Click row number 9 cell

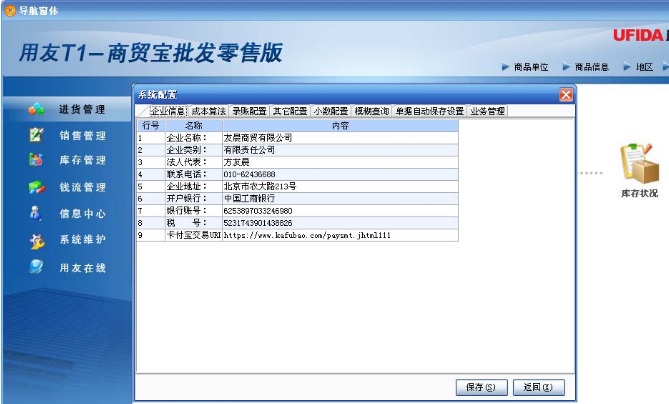click(x=151, y=235)
